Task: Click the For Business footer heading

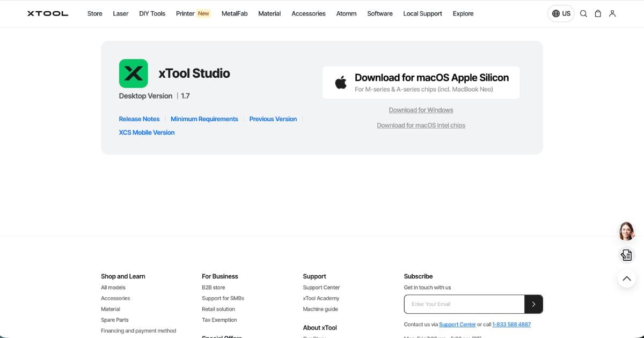Action: [220, 276]
